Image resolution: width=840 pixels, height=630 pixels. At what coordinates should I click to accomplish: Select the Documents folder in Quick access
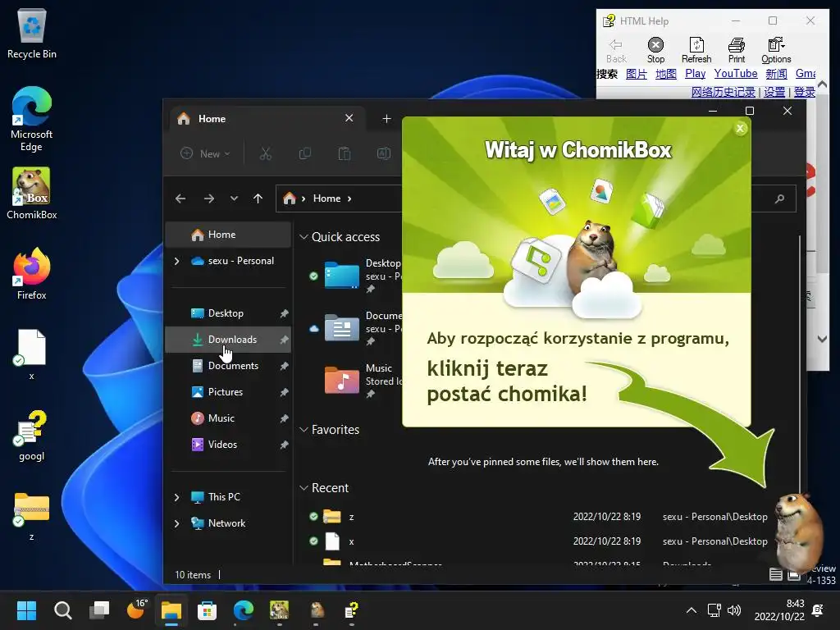pos(354,328)
